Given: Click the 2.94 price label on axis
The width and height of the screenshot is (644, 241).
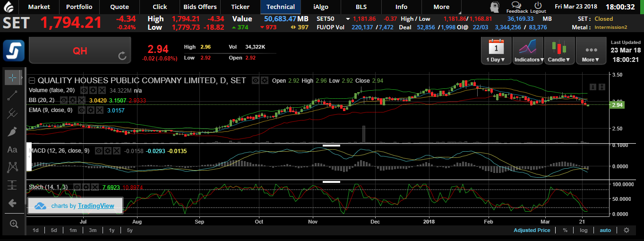Looking at the screenshot, I should click(618, 105).
